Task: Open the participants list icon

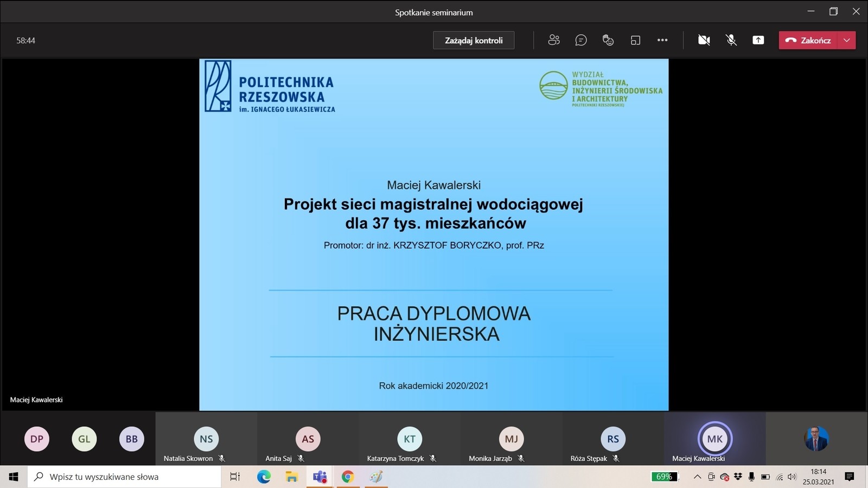Action: point(553,40)
